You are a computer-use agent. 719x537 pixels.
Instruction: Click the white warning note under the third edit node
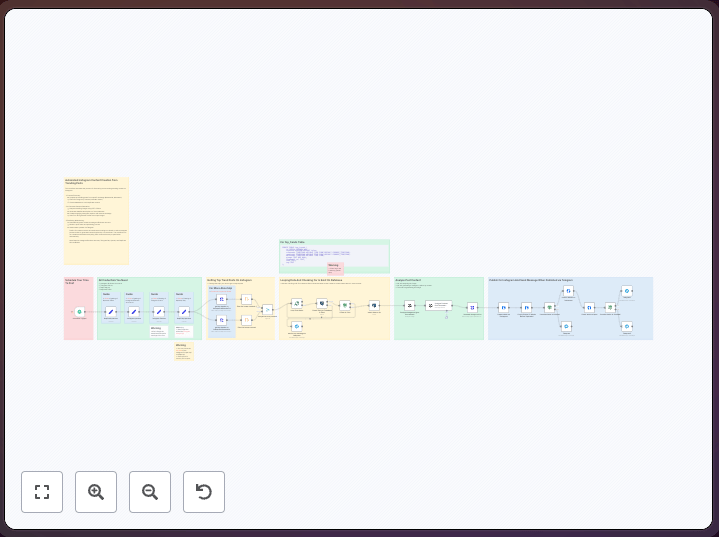click(x=159, y=332)
